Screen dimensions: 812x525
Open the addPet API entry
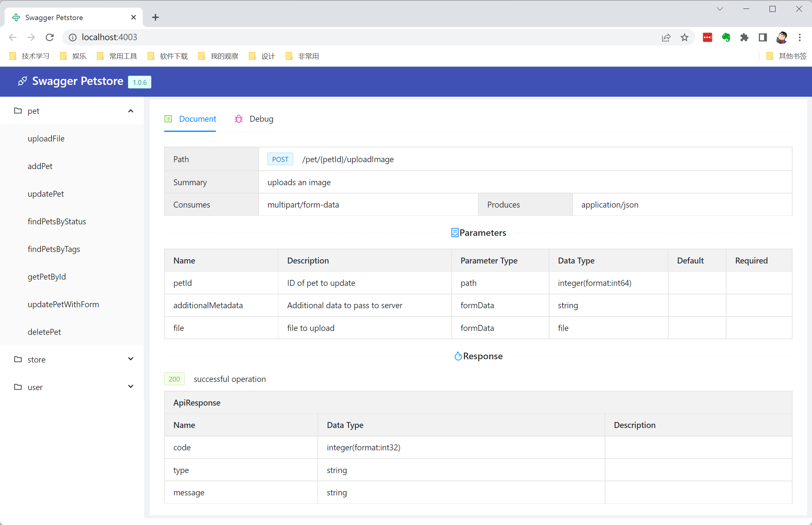click(40, 166)
